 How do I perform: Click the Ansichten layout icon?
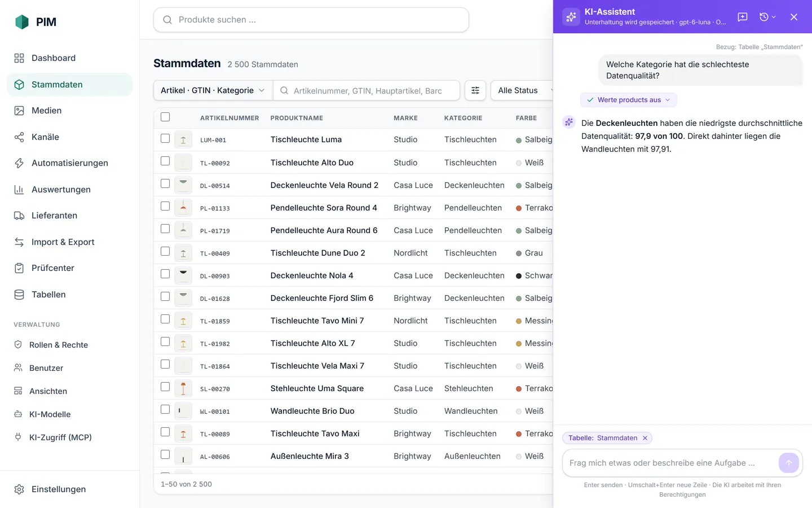click(x=18, y=391)
